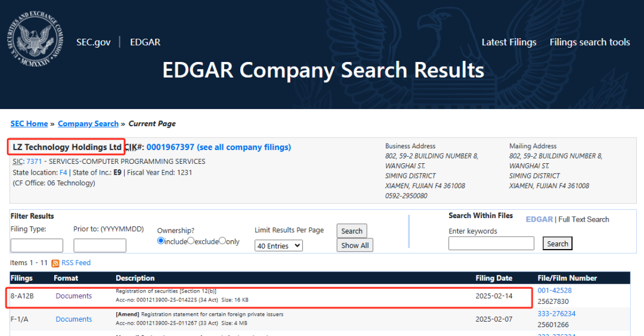
Task: Click the Search Within Files Search button
Action: click(x=558, y=244)
